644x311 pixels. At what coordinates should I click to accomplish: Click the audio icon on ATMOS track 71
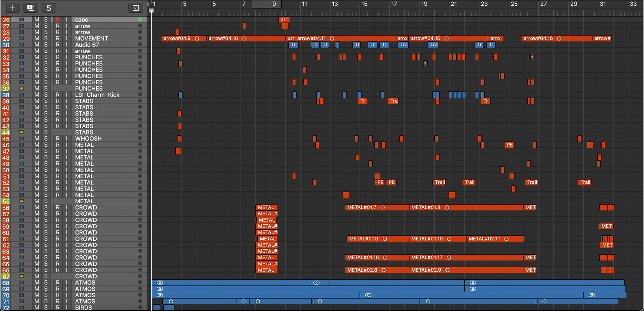pos(21,302)
